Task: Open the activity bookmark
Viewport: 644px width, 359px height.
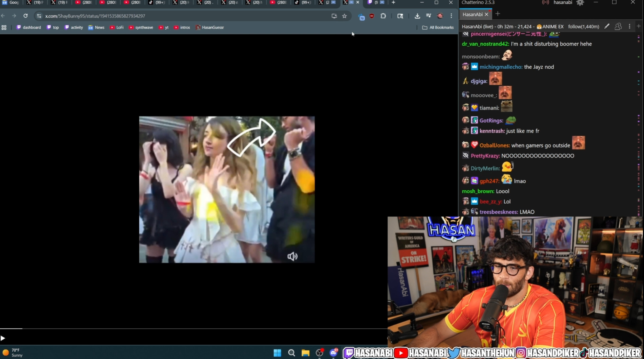Action: click(x=74, y=27)
